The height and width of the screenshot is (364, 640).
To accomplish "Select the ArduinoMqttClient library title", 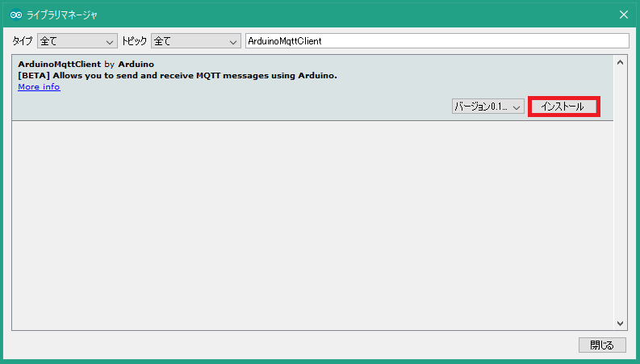I will (59, 64).
